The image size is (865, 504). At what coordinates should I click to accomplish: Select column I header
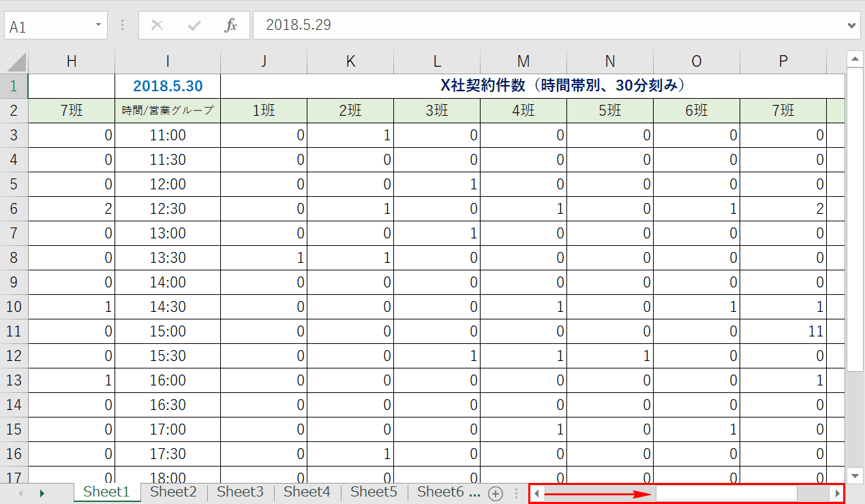point(168,61)
